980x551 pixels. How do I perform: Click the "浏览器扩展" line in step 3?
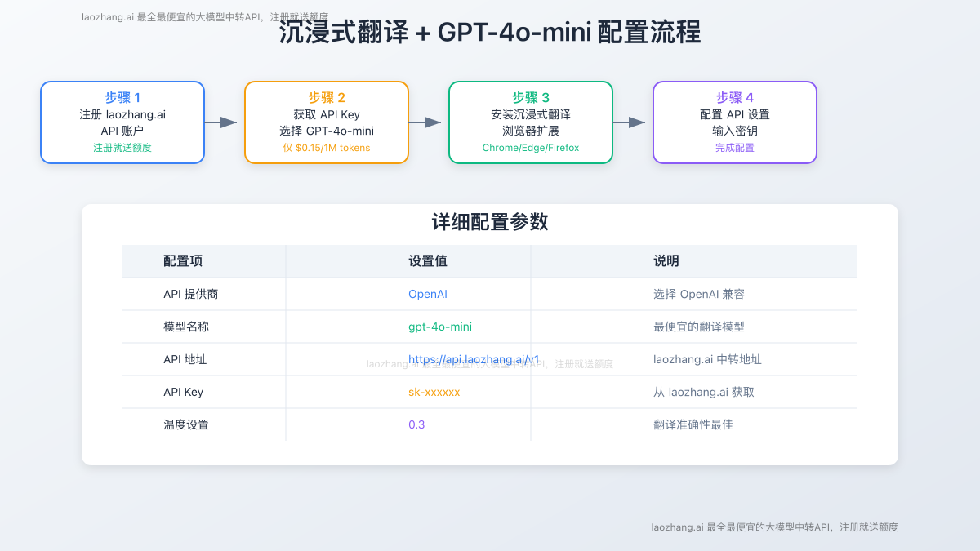[531, 131]
